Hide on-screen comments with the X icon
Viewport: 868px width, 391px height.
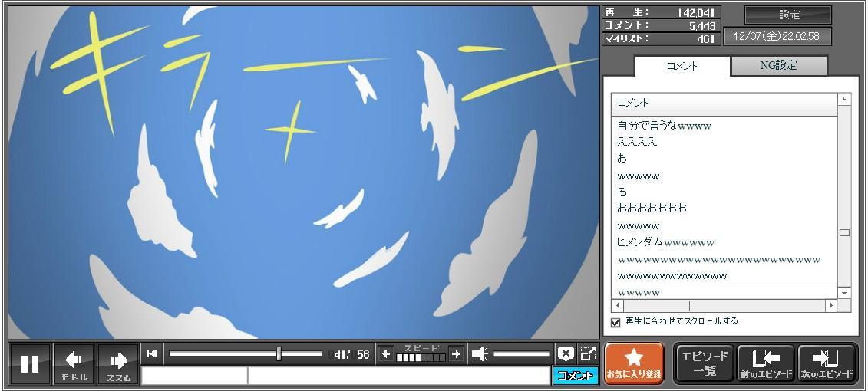click(566, 353)
